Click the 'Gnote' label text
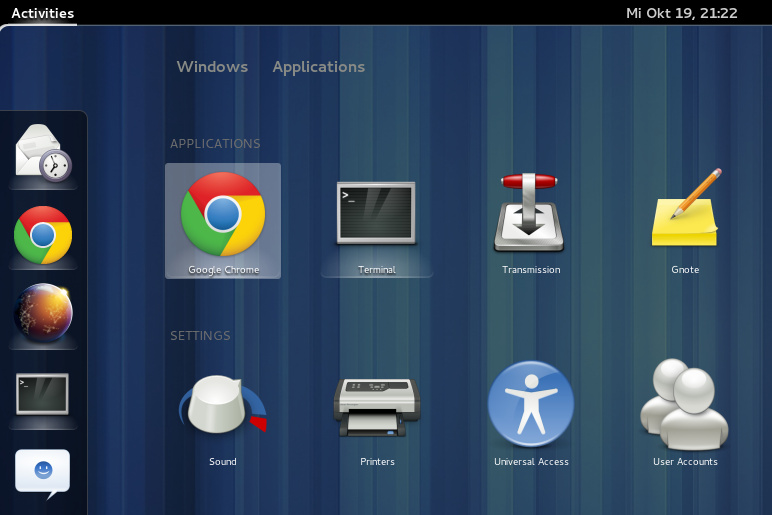Image resolution: width=772 pixels, height=515 pixels. point(685,270)
